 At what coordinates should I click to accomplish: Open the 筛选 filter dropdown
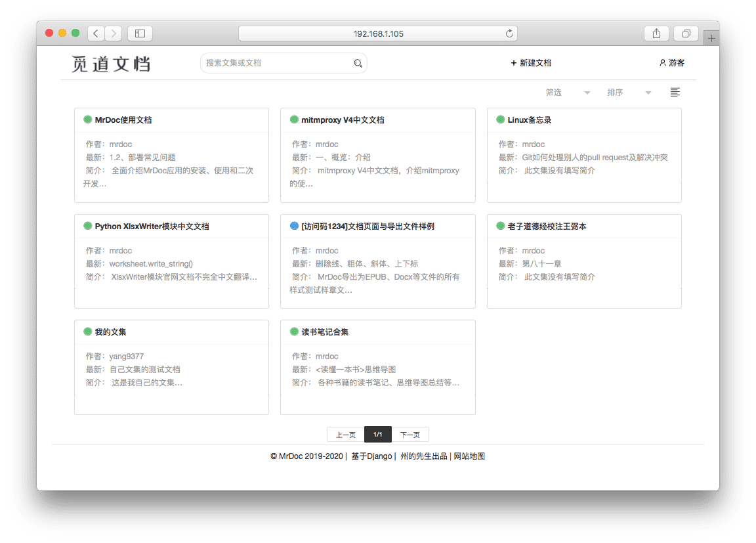[x=568, y=93]
